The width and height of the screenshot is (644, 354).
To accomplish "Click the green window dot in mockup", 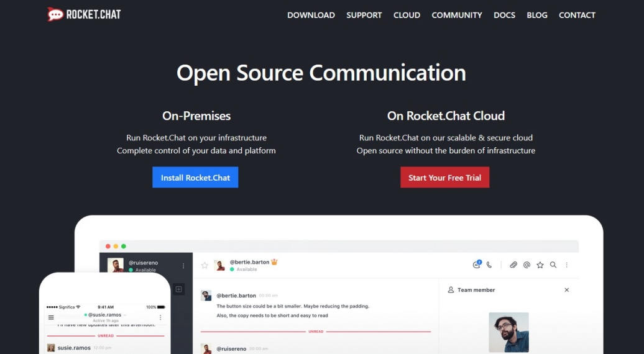I will coord(124,246).
